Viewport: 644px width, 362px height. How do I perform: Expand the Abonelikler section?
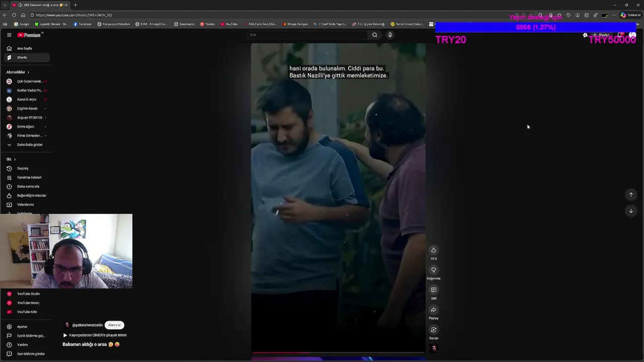(18, 72)
